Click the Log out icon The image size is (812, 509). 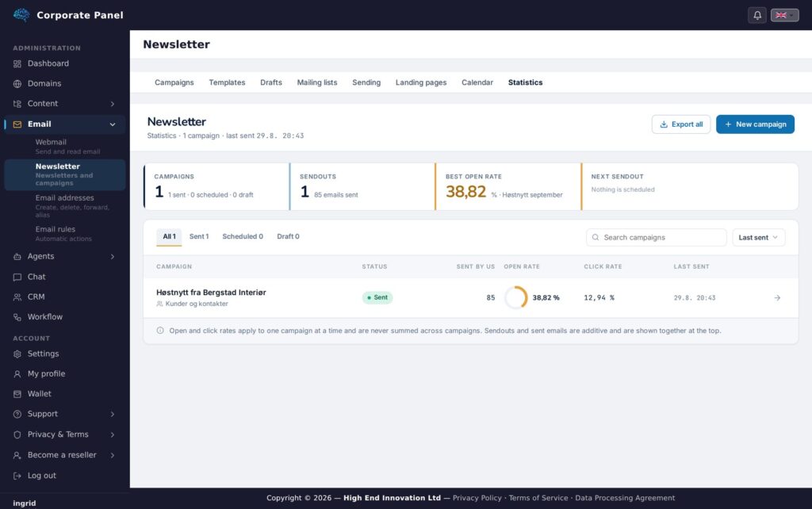tap(17, 476)
